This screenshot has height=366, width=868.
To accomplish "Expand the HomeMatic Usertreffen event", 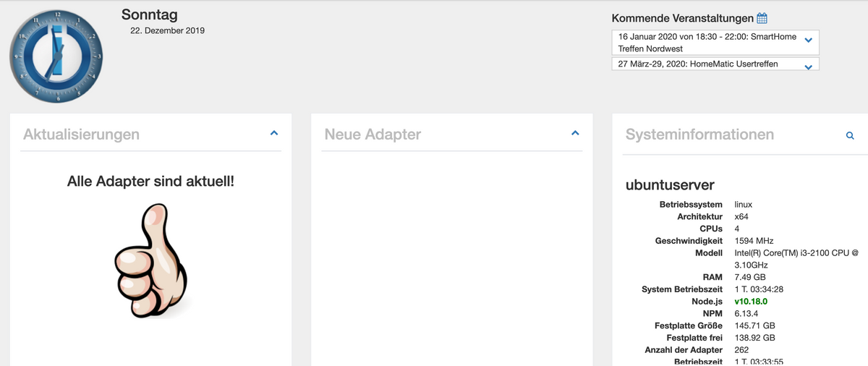I will 809,66.
